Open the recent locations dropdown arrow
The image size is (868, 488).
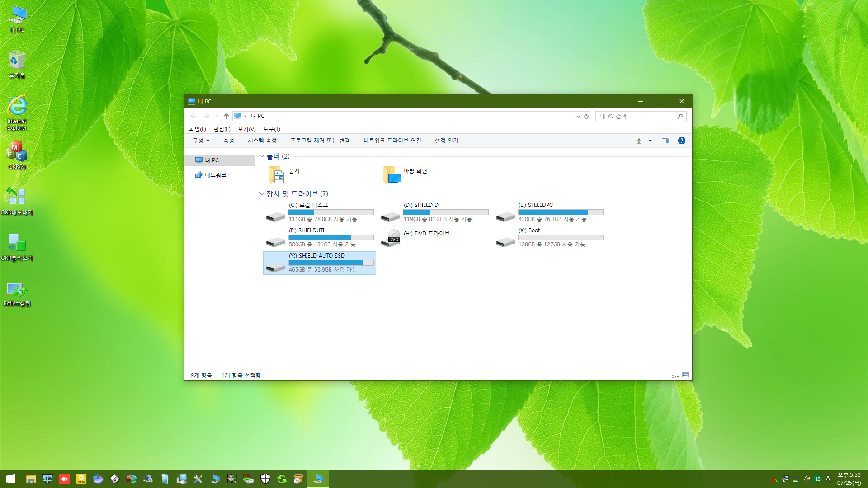click(217, 116)
